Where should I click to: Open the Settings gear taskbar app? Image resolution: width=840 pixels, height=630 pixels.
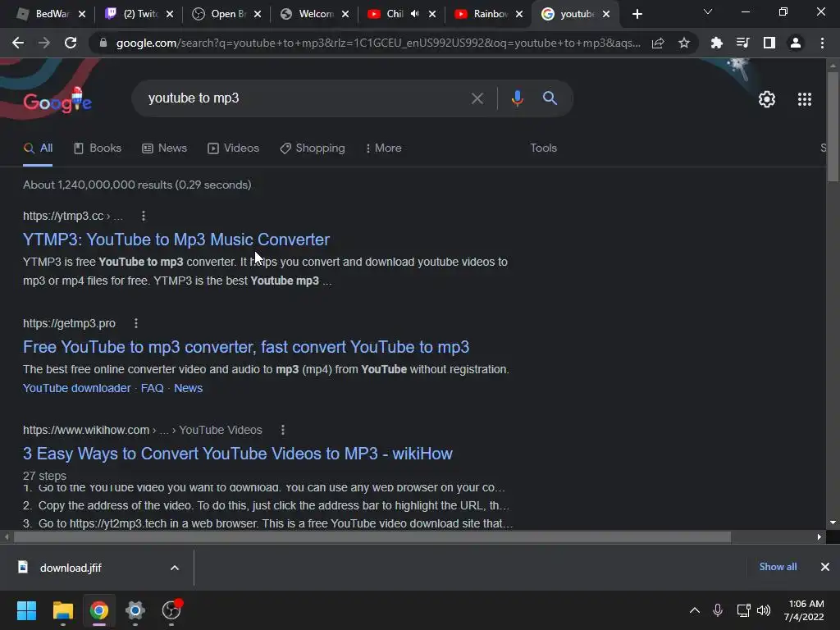(135, 610)
